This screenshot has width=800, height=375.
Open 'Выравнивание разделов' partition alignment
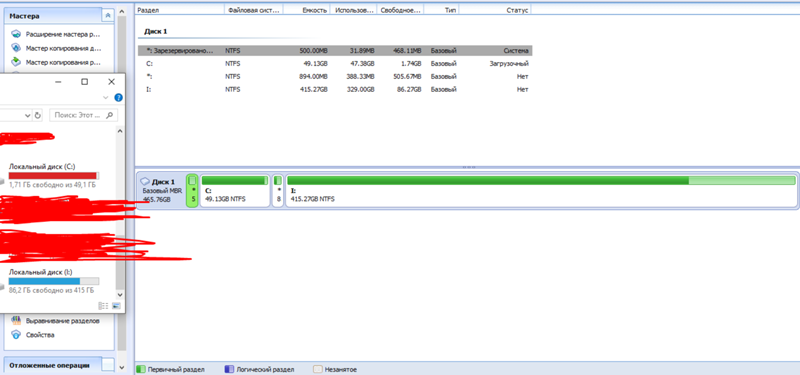(56, 321)
